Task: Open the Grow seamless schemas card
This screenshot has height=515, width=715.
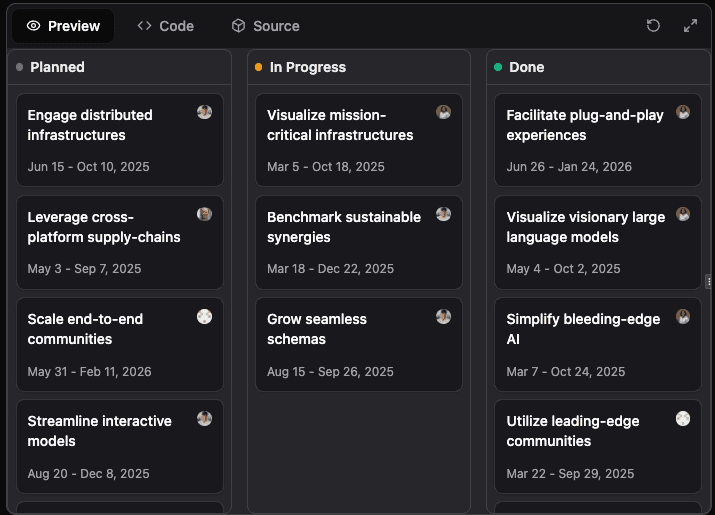Action: tap(359, 344)
